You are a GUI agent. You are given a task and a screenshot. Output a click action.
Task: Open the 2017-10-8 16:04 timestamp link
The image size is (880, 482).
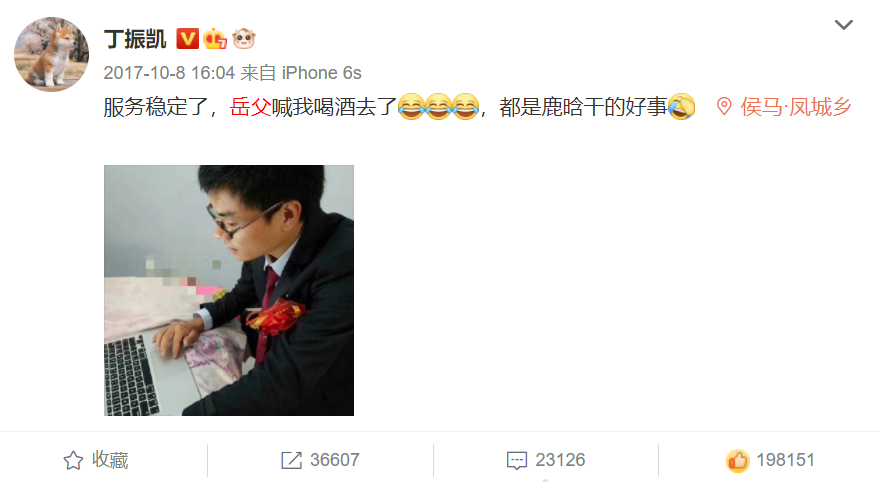click(169, 73)
